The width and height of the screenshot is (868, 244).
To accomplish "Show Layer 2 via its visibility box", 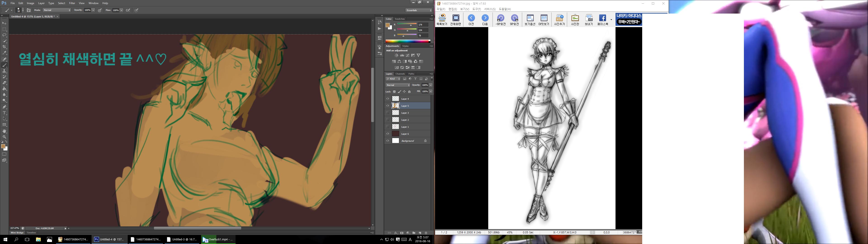I will tap(387, 120).
